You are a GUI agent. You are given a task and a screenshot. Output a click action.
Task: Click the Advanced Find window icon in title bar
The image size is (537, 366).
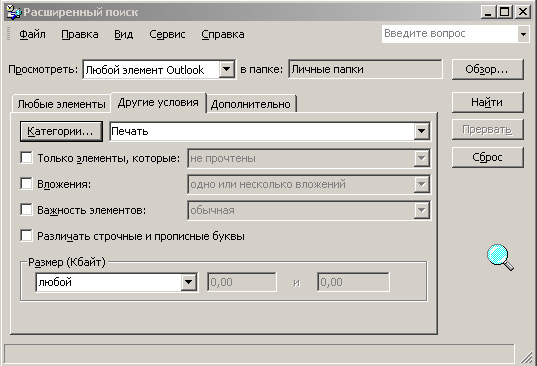click(14, 12)
